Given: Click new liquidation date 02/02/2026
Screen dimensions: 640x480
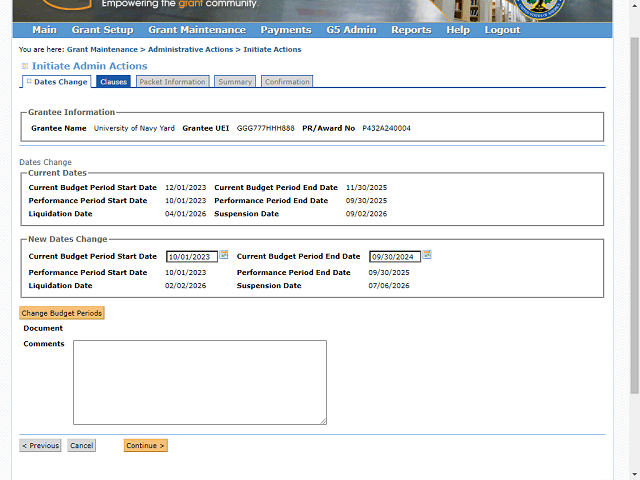Looking at the screenshot, I should click(x=186, y=286).
